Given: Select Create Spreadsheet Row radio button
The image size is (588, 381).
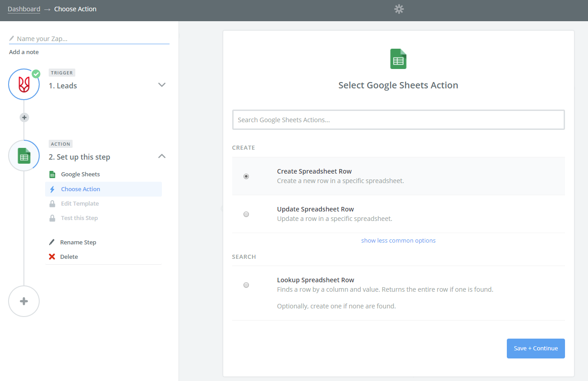Looking at the screenshot, I should (246, 176).
